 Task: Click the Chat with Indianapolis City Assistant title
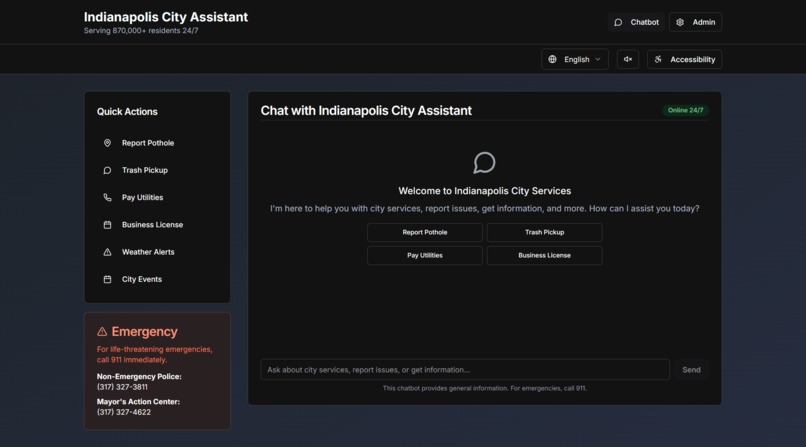point(366,110)
